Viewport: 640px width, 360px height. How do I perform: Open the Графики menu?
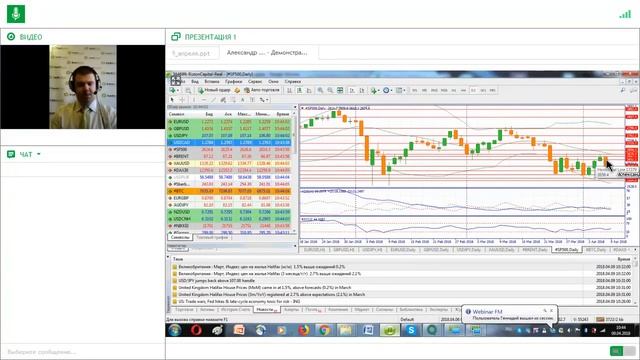(233, 82)
